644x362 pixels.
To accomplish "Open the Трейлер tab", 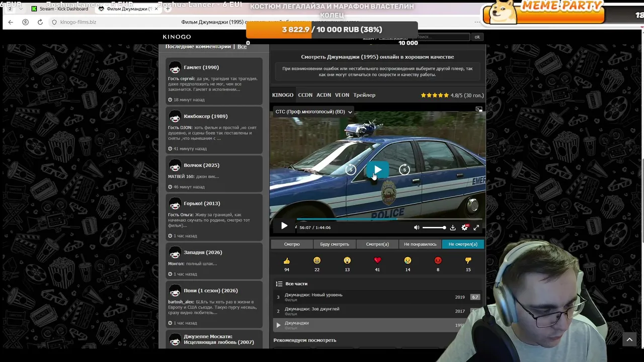I will click(x=364, y=95).
